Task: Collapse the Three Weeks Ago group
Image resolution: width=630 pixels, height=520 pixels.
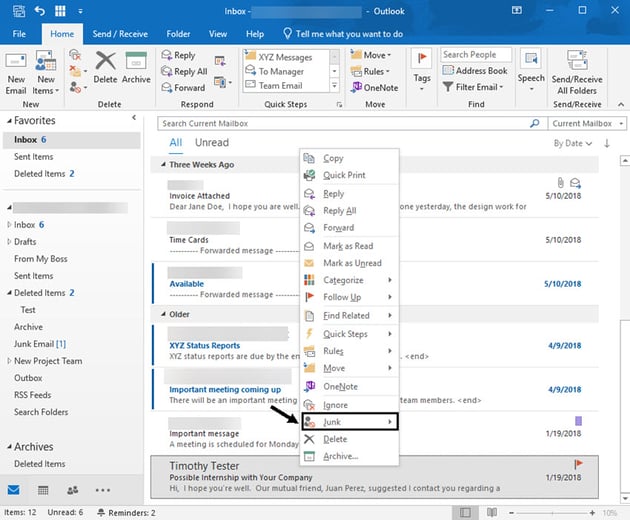Action: click(x=163, y=164)
